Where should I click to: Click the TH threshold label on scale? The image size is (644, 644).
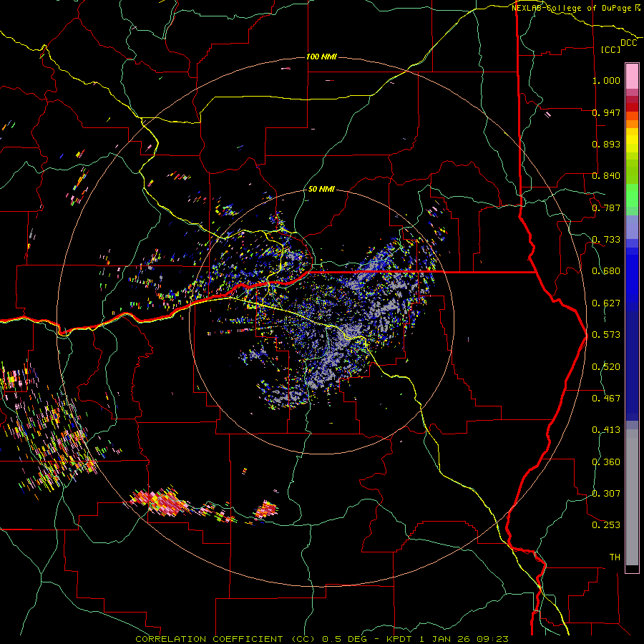615,557
